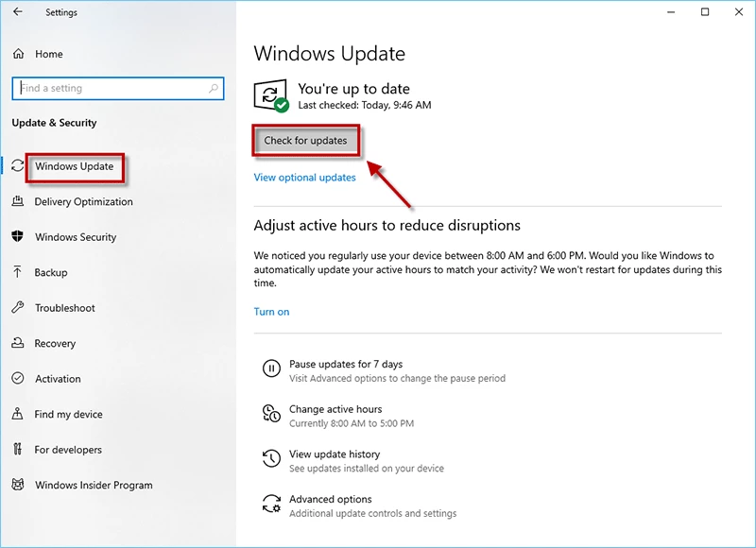Click the update history clock icon
The image size is (756, 548).
pyautogui.click(x=271, y=458)
